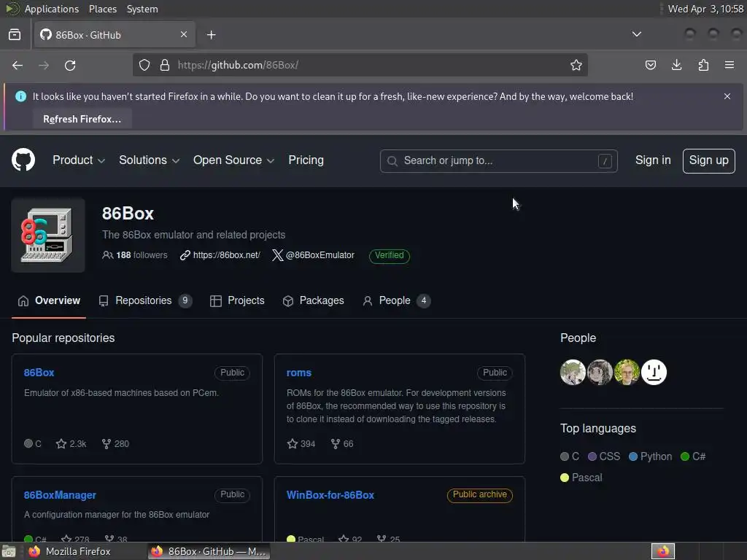The height and width of the screenshot is (560, 747).
Task: Click the Firefox back arrow
Action: (18, 65)
